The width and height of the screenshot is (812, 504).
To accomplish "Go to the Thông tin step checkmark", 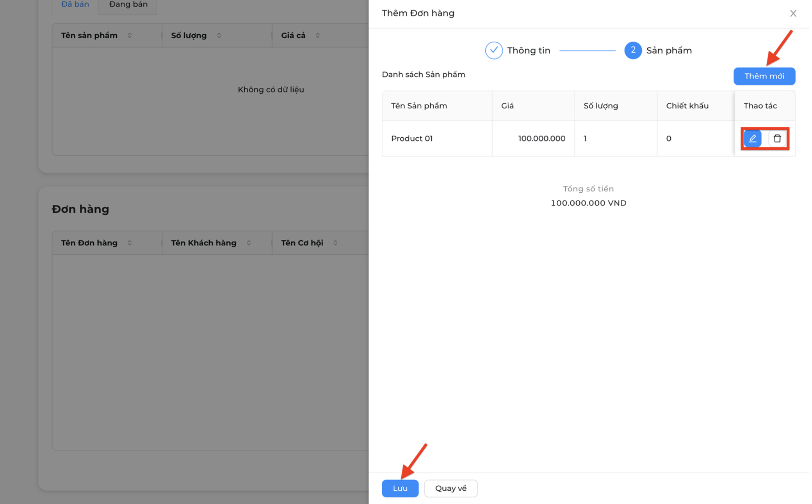I will point(493,50).
